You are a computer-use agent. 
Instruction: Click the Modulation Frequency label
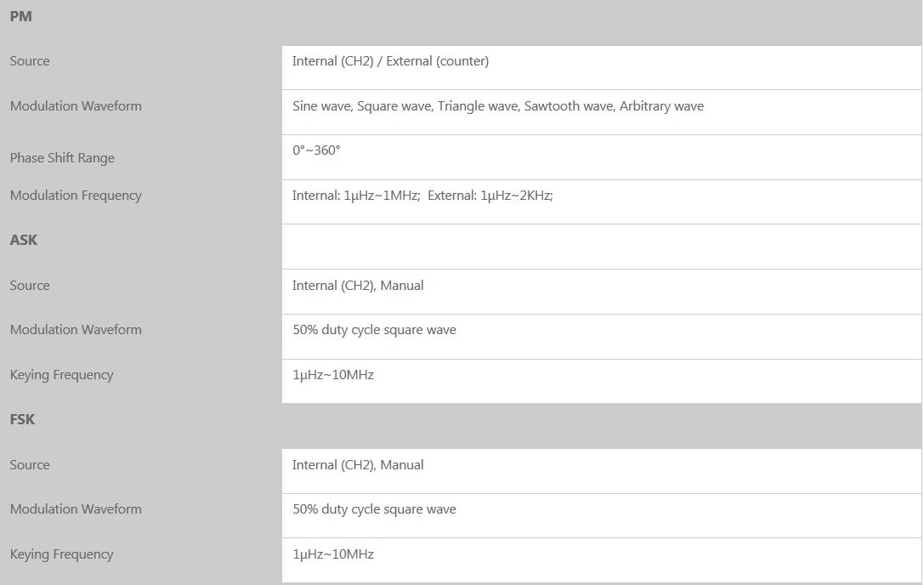76,196
